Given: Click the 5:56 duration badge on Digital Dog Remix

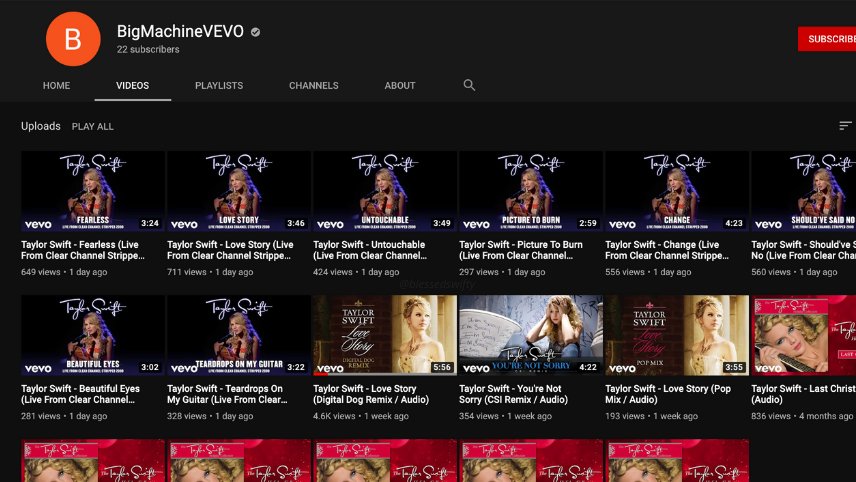Looking at the screenshot, I should point(442,367).
